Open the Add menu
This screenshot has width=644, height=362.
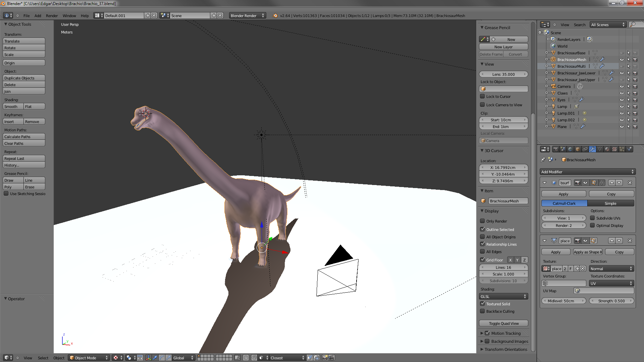click(38, 15)
